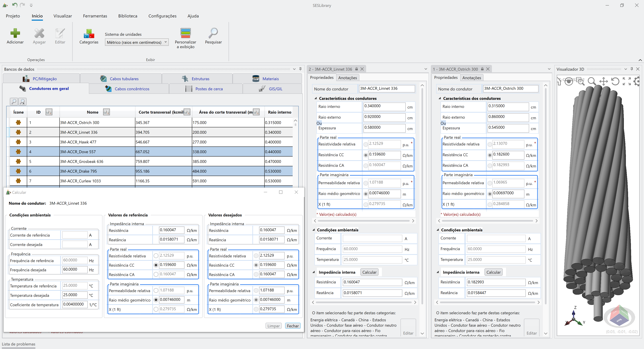Open Pesquisar magnifier tool
The image size is (644, 349).
[213, 33]
